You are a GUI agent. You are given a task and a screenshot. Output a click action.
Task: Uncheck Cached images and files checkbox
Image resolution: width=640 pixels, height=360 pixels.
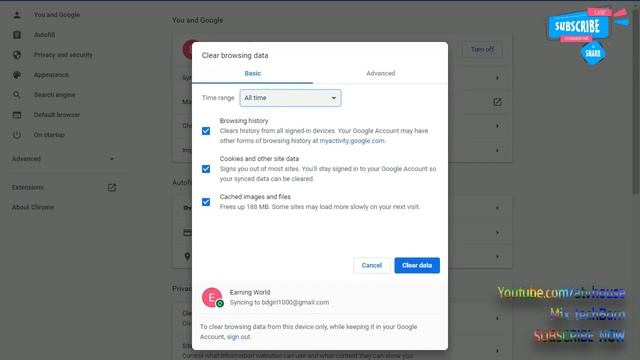(x=206, y=202)
